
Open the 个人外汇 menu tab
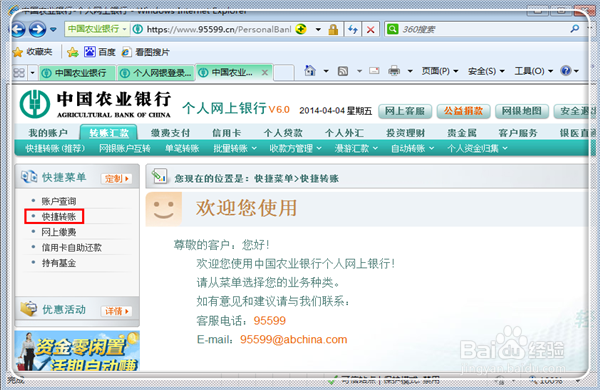344,133
